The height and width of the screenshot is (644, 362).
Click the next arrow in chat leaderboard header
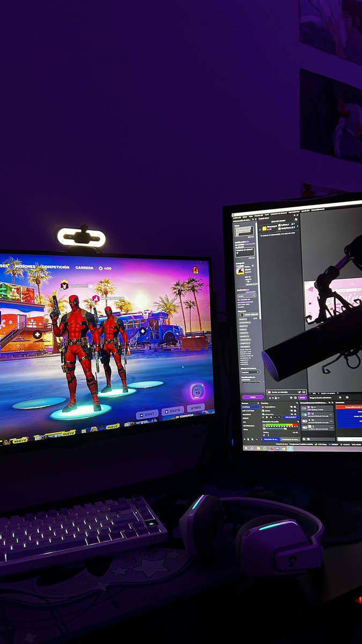[x=298, y=226]
